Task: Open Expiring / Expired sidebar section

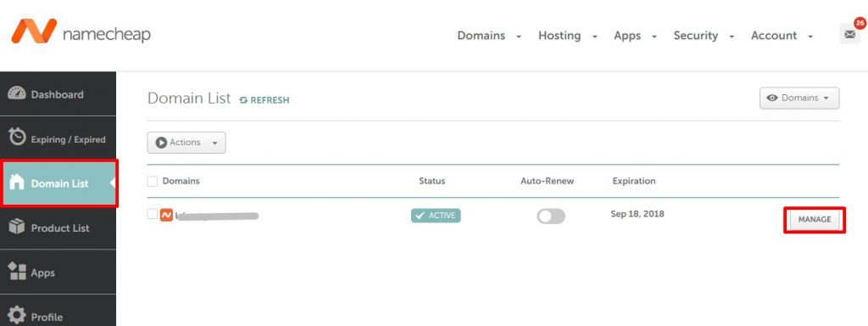Action: pyautogui.click(x=58, y=138)
